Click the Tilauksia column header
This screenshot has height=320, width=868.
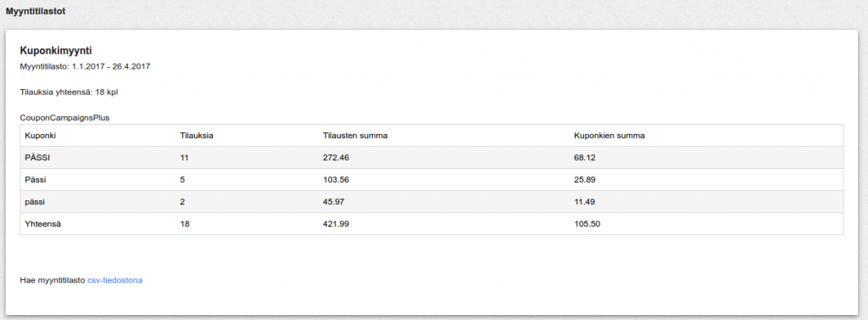click(197, 135)
